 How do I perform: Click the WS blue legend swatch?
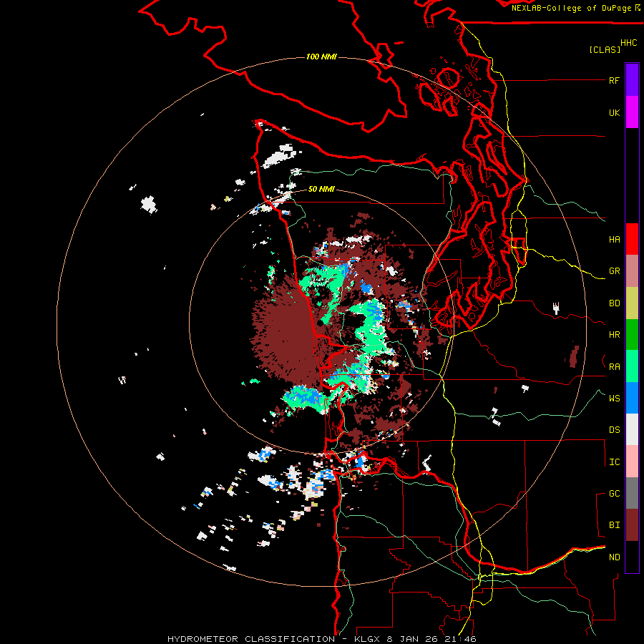[x=632, y=398]
